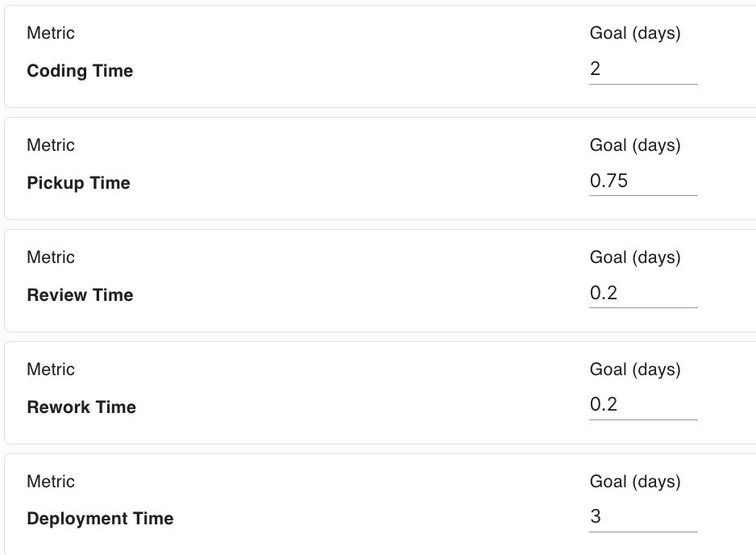
Task: Focus the Pickup Time goal field
Action: pyautogui.click(x=642, y=182)
